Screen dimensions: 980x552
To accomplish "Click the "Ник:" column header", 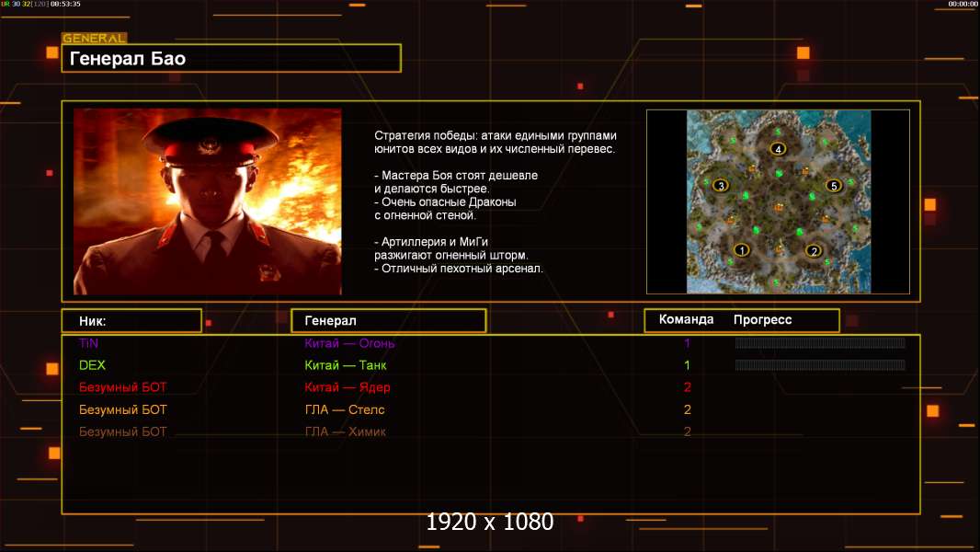I will pos(131,321).
